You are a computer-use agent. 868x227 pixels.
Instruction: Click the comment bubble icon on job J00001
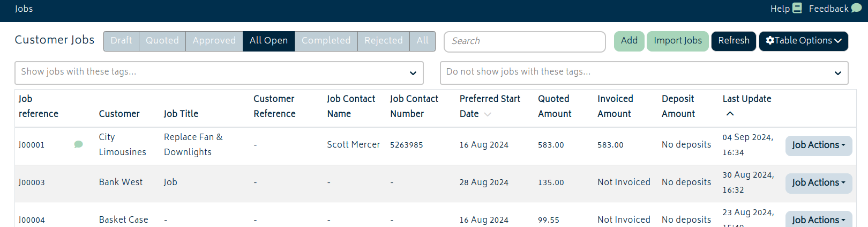click(78, 144)
